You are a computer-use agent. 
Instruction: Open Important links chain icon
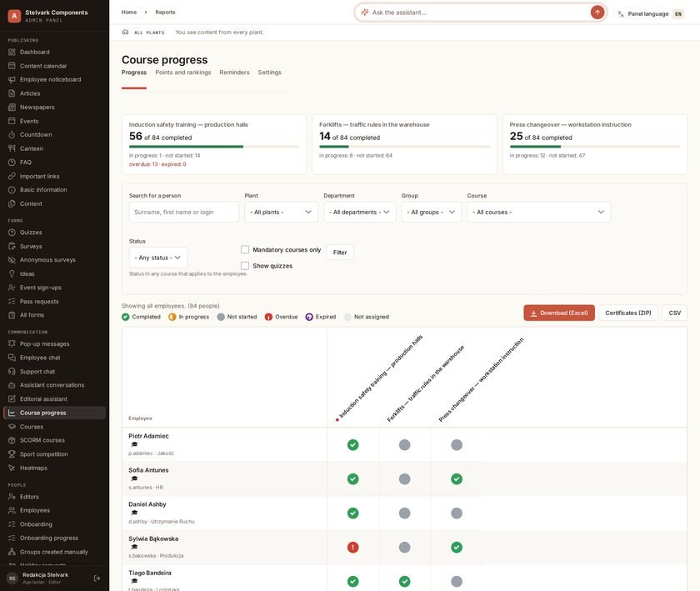point(12,176)
